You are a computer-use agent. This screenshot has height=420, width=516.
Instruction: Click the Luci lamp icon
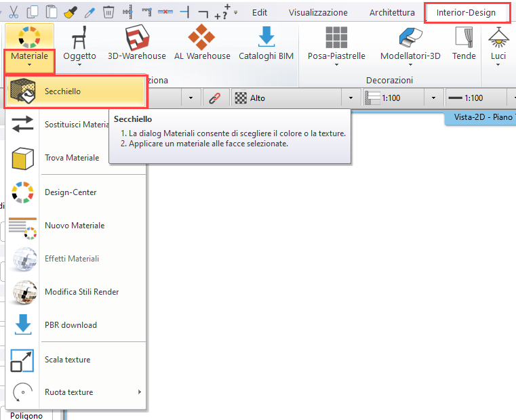[498, 37]
